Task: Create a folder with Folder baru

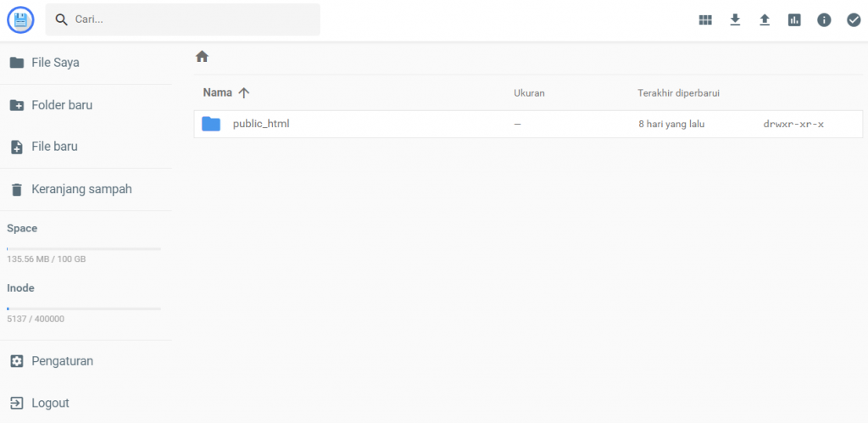Action: [61, 105]
